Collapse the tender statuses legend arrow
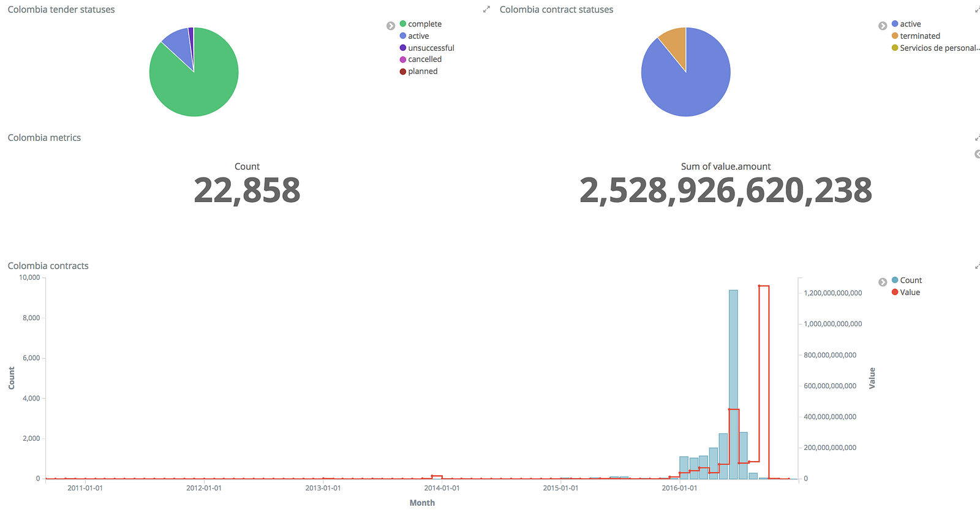This screenshot has height=510, width=980. [x=391, y=26]
